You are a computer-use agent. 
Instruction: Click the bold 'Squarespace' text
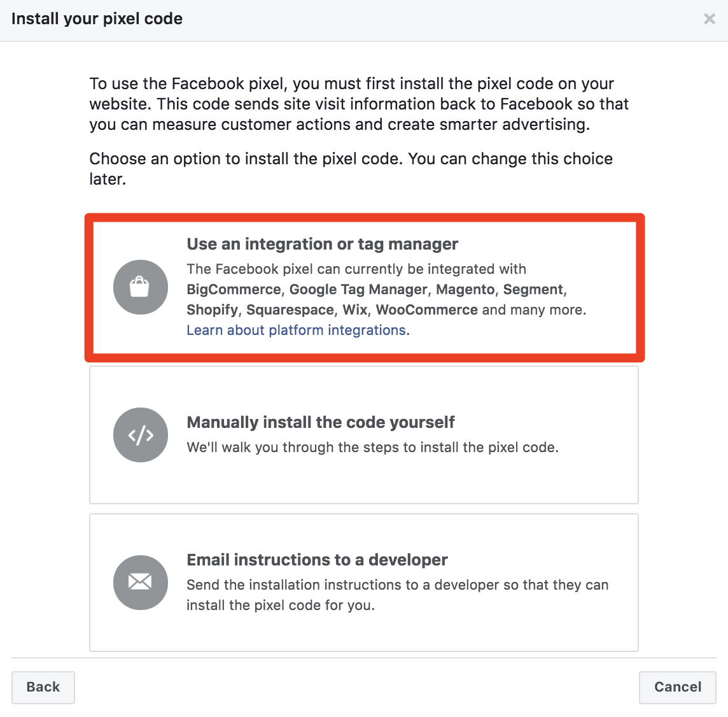[x=290, y=309]
